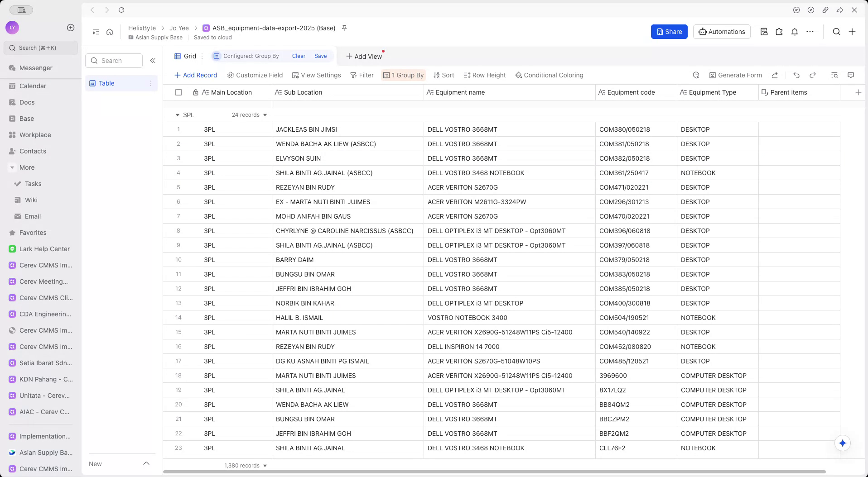Click Add Record
868x477 pixels.
(x=196, y=75)
